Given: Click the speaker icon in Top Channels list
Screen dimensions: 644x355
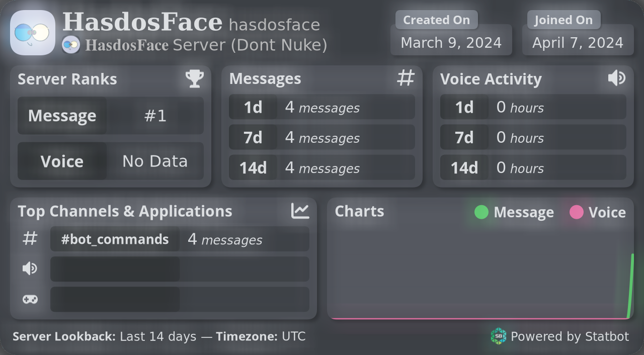Looking at the screenshot, I should 30,269.
